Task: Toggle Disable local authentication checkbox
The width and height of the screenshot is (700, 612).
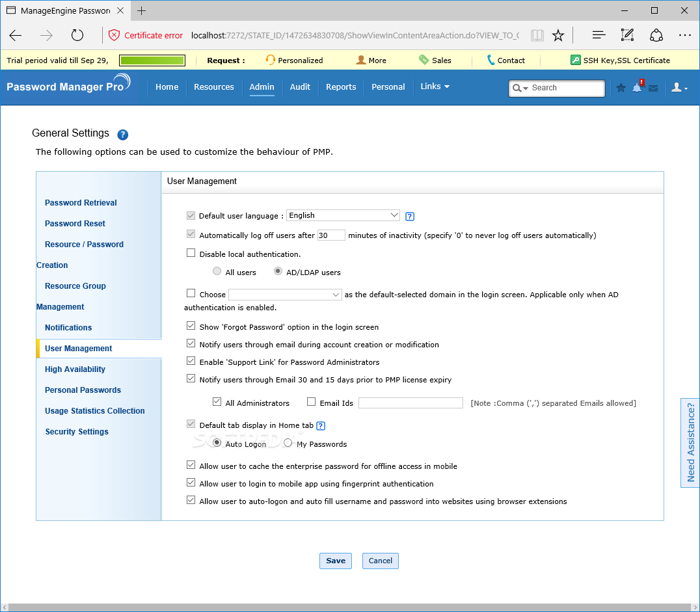Action: pyautogui.click(x=191, y=253)
